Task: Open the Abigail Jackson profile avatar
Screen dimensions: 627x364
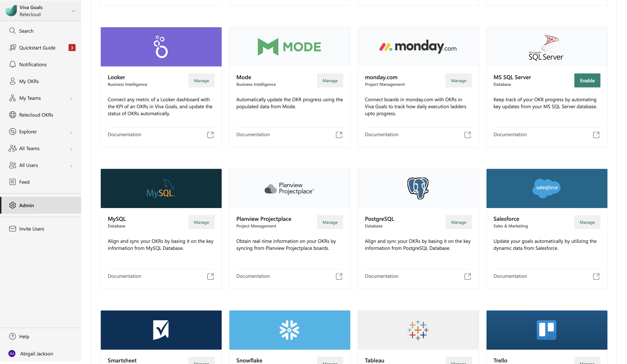Action: pos(12,353)
